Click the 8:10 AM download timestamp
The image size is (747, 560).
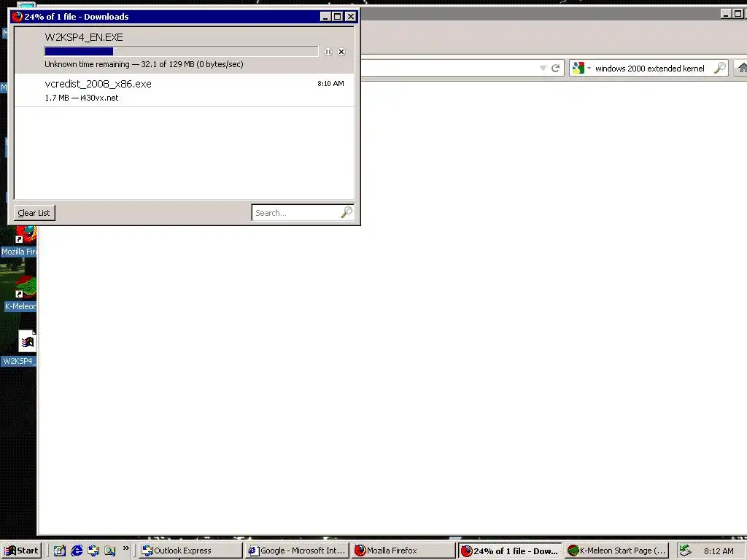(x=330, y=83)
